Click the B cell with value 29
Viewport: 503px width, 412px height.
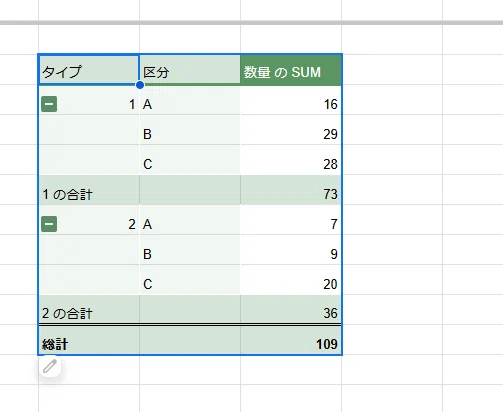click(x=190, y=130)
